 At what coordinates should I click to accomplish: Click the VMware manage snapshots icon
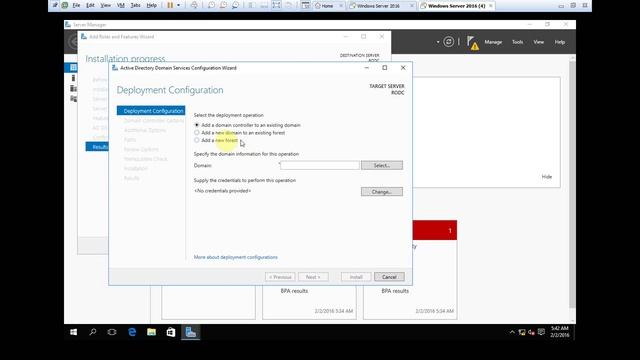[235, 5]
